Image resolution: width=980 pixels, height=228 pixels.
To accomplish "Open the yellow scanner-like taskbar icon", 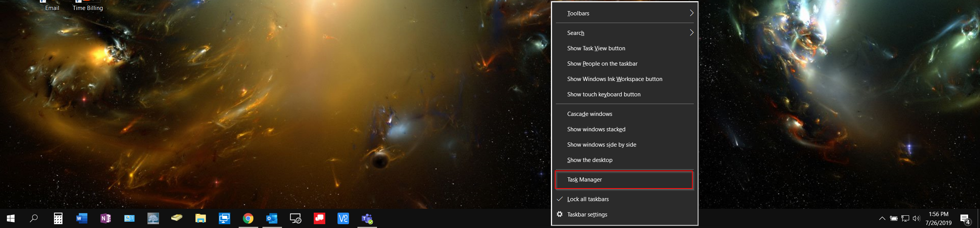I will pos(177,218).
